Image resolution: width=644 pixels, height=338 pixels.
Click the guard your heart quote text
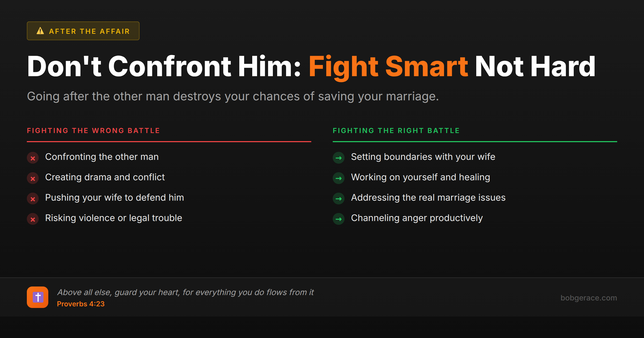click(x=185, y=292)
